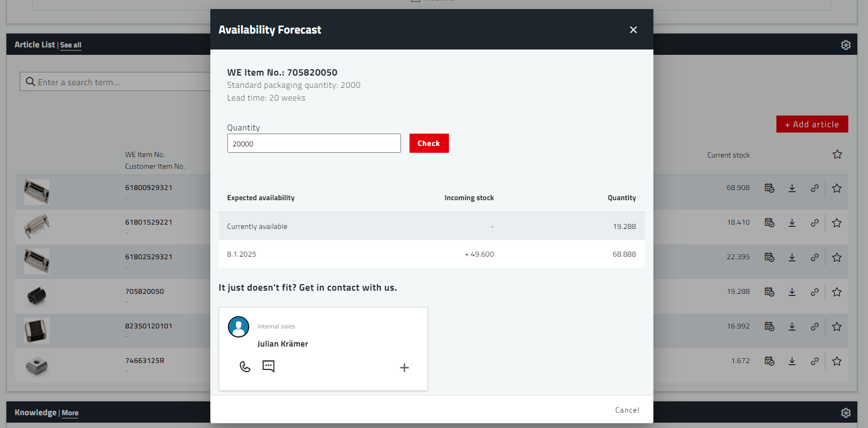
Task: Click download icon in 1.672 stock row
Action: [x=792, y=361]
